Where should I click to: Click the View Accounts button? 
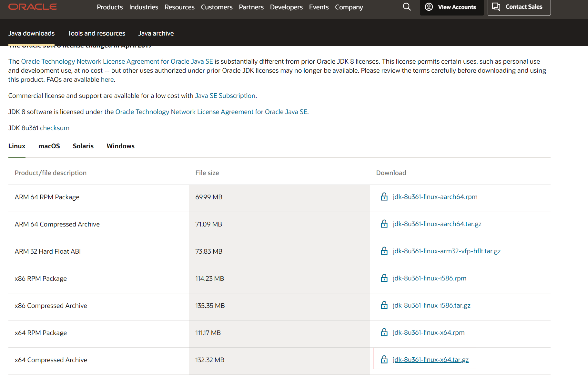[452, 7]
